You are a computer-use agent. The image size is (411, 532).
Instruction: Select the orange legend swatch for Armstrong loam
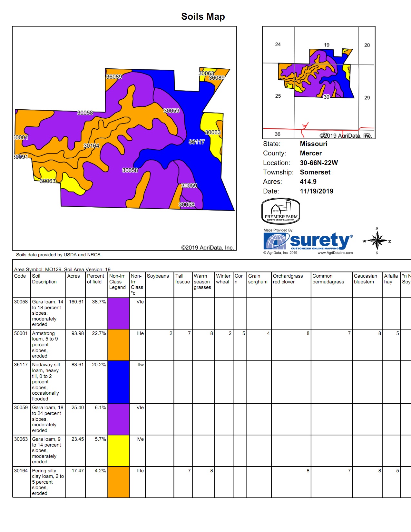click(118, 345)
